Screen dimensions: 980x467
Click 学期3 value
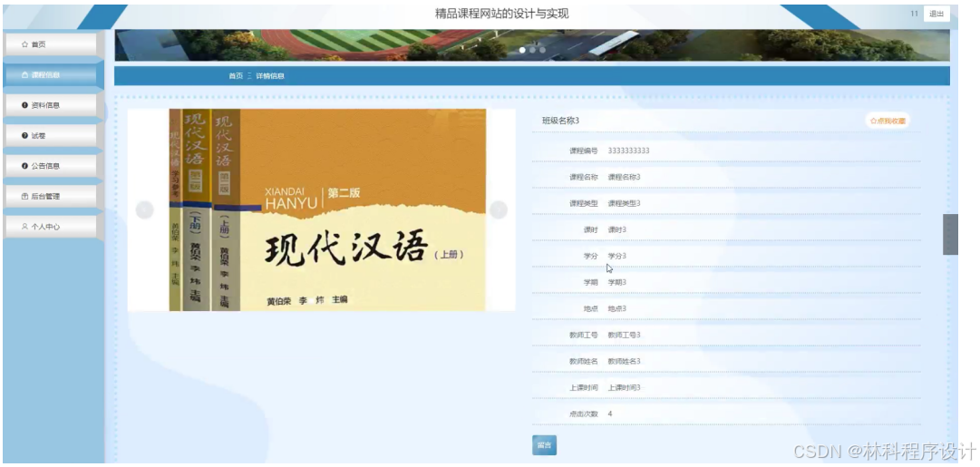coord(617,282)
